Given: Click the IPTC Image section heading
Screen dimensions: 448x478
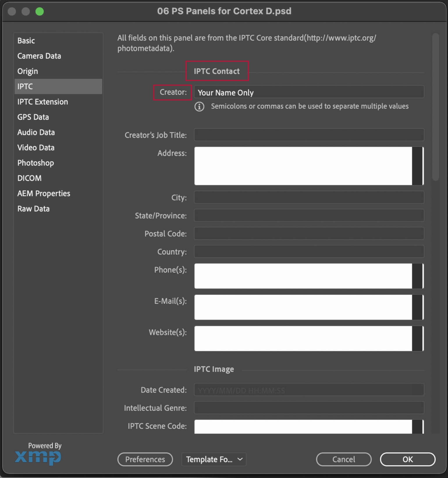Looking at the screenshot, I should [x=214, y=369].
